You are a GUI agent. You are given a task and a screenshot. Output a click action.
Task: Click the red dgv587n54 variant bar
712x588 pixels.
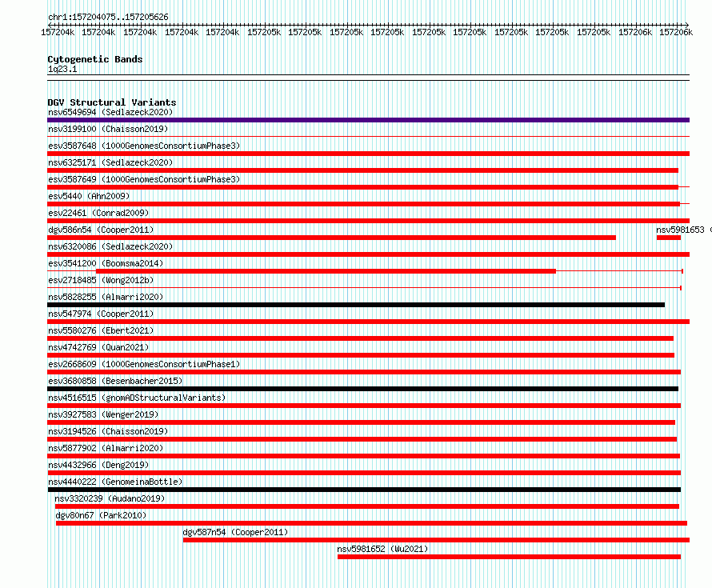[x=436, y=540]
